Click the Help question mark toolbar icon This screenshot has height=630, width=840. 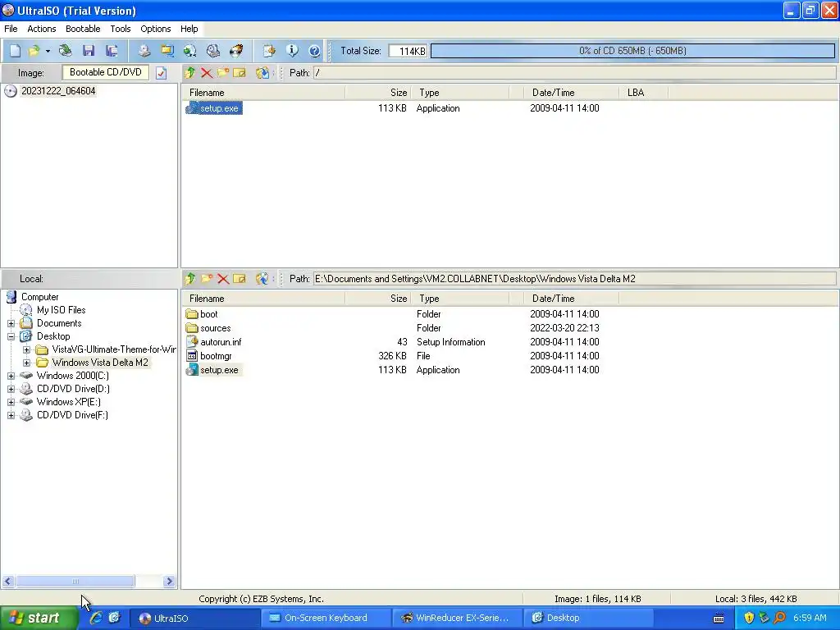pos(314,51)
